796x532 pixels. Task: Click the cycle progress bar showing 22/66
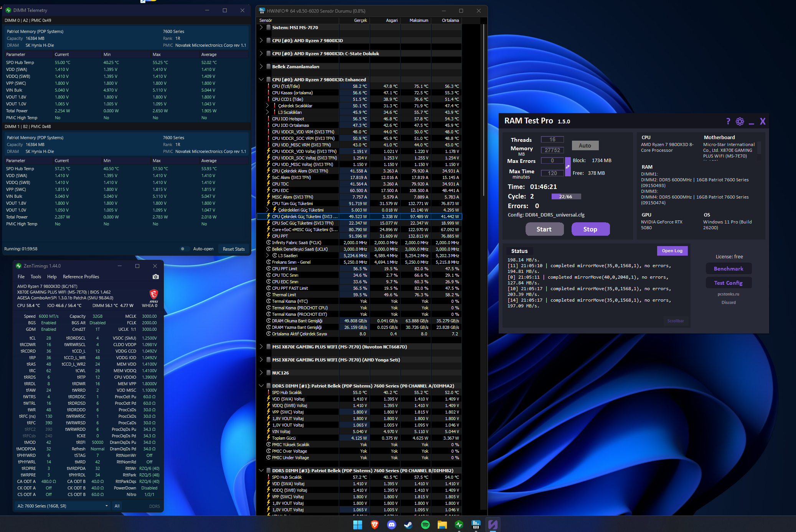point(566,197)
